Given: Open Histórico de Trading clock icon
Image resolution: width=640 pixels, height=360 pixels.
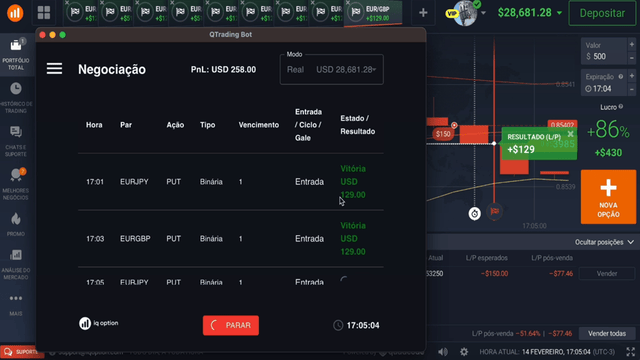Looking at the screenshot, I should 16,88.
